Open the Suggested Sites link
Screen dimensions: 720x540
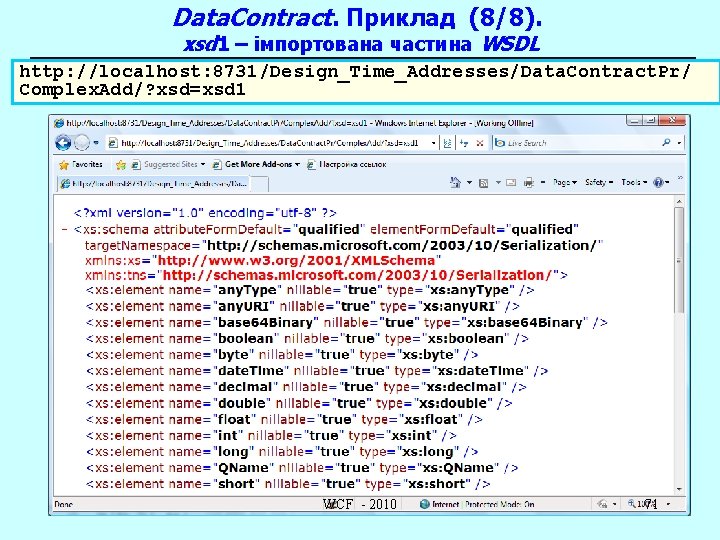(x=168, y=164)
